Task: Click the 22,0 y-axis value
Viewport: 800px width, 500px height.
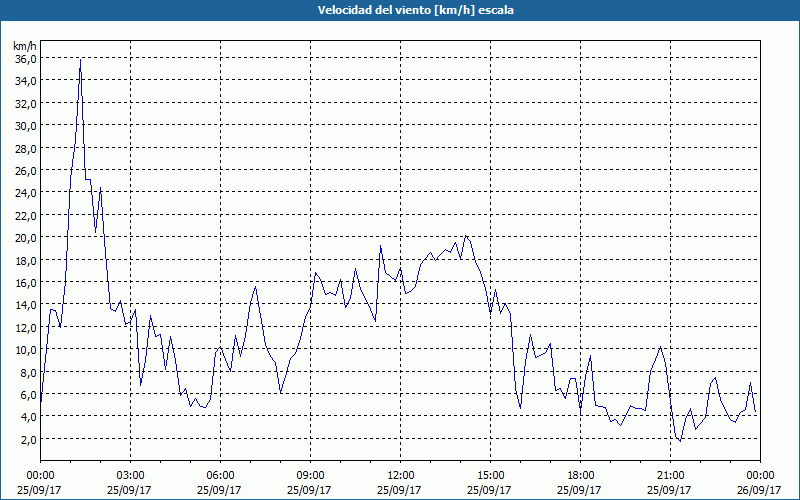Action: (27, 215)
